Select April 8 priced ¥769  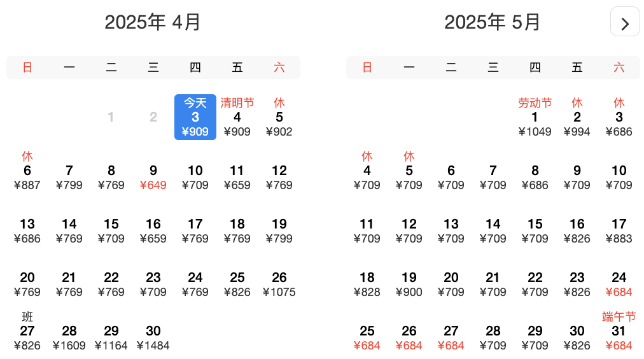(x=111, y=178)
